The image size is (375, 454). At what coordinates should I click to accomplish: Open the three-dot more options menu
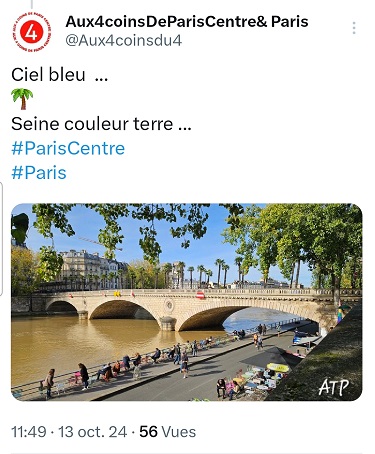coord(354,28)
